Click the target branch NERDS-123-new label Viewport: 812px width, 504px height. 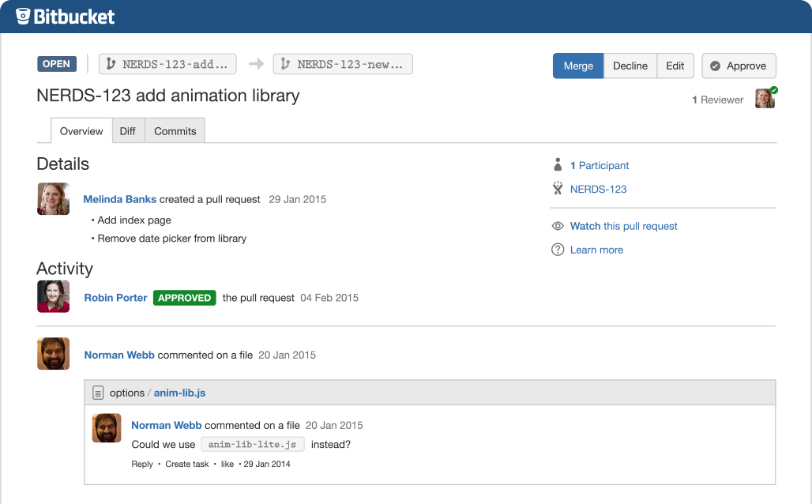point(343,64)
